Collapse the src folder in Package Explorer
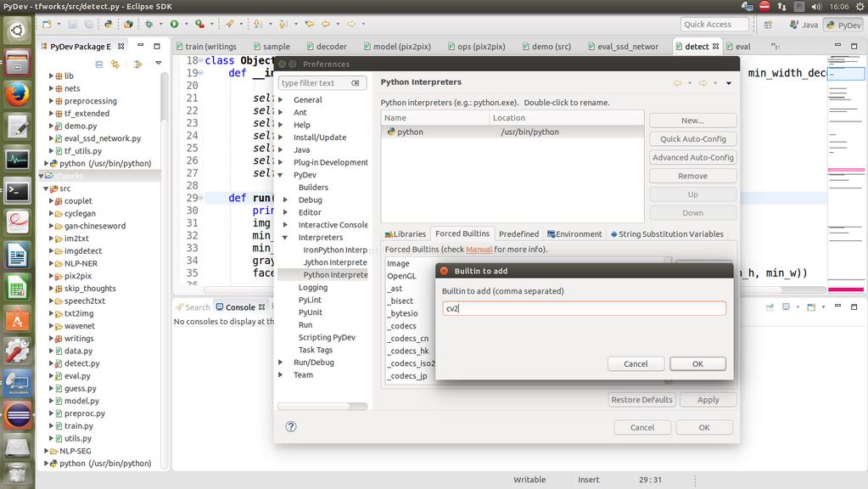This screenshot has width=868, height=489. point(46,188)
